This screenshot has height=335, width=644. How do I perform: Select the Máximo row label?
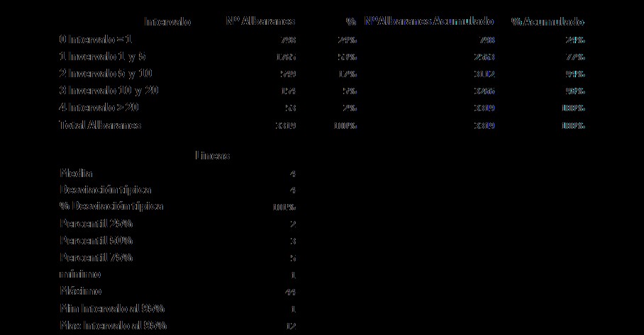click(81, 291)
